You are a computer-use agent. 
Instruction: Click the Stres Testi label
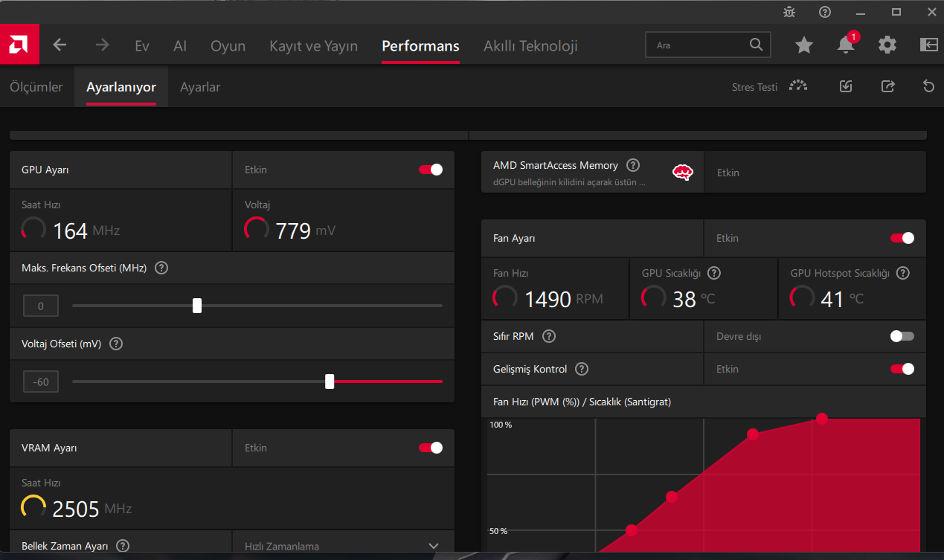click(754, 87)
